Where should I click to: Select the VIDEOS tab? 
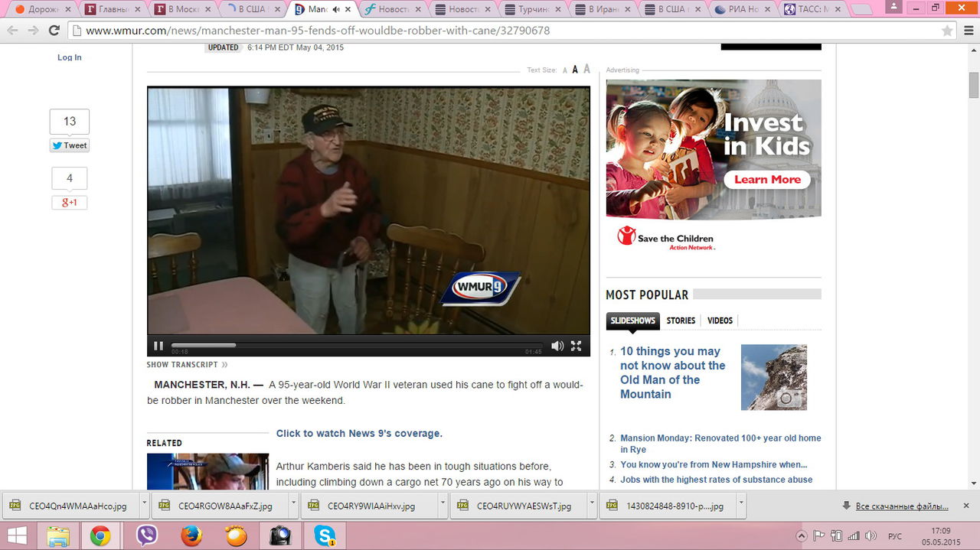(720, 321)
